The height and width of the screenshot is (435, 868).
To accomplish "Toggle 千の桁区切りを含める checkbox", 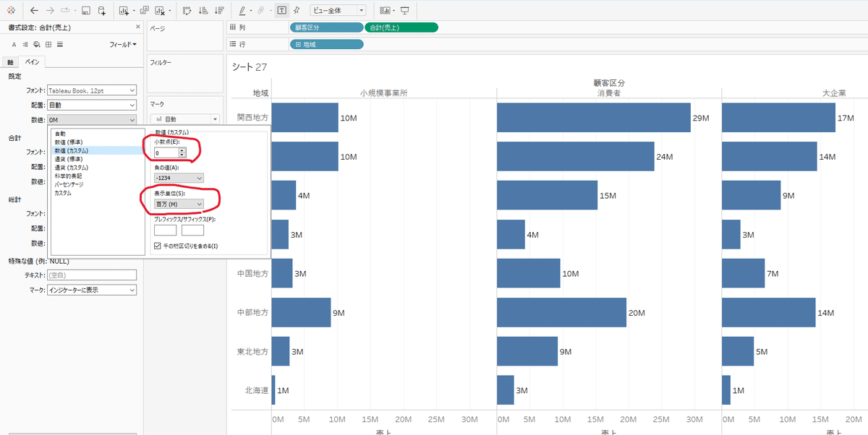I will (x=158, y=246).
